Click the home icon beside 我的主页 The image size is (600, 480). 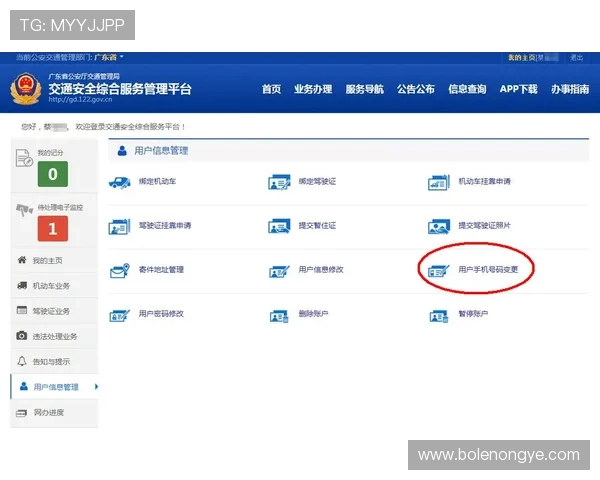coord(22,260)
